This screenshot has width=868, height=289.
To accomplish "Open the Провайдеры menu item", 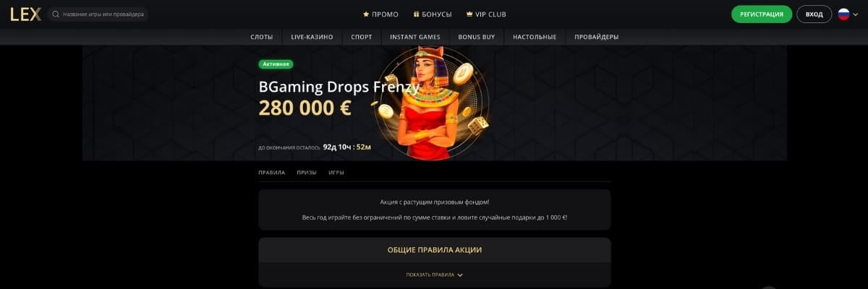I will click(x=597, y=37).
